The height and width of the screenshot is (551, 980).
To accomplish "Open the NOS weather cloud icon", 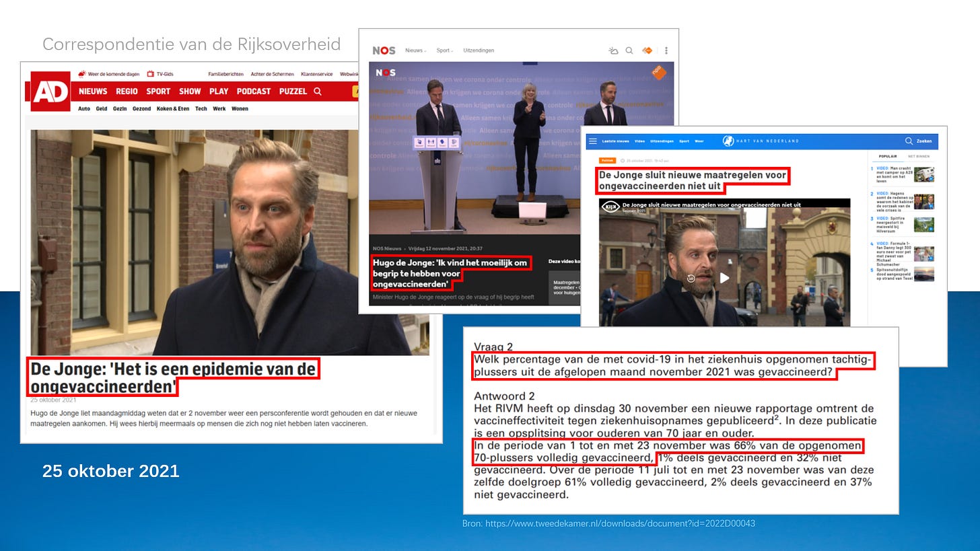I will [x=613, y=50].
